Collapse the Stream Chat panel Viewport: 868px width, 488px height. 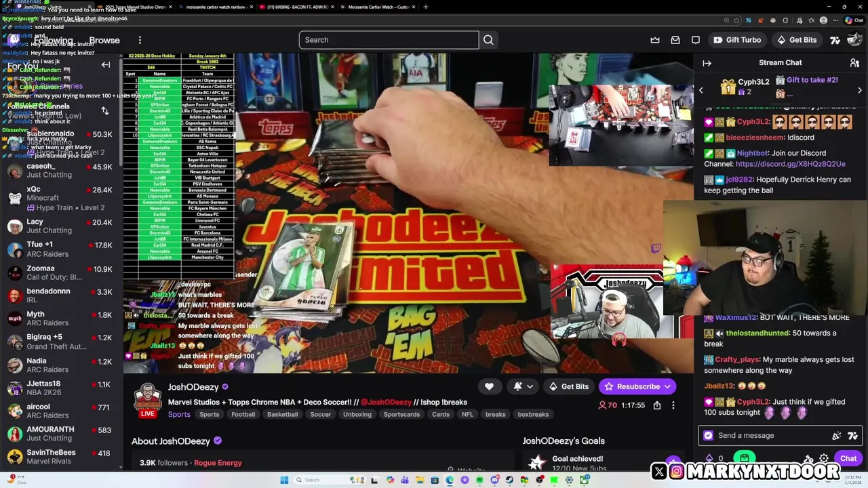coord(707,63)
